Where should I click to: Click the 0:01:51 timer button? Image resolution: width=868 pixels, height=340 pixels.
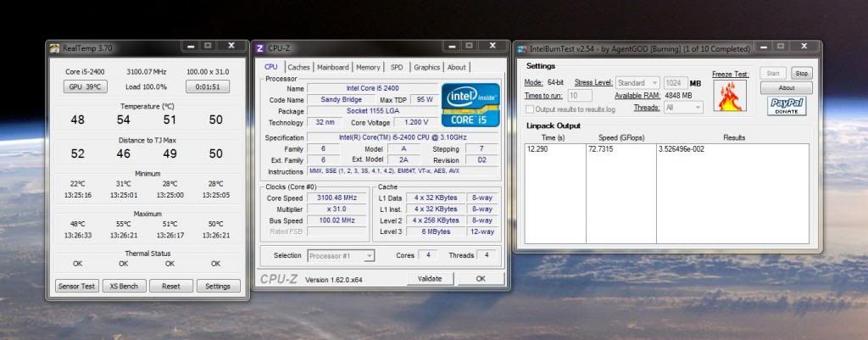pyautogui.click(x=208, y=87)
